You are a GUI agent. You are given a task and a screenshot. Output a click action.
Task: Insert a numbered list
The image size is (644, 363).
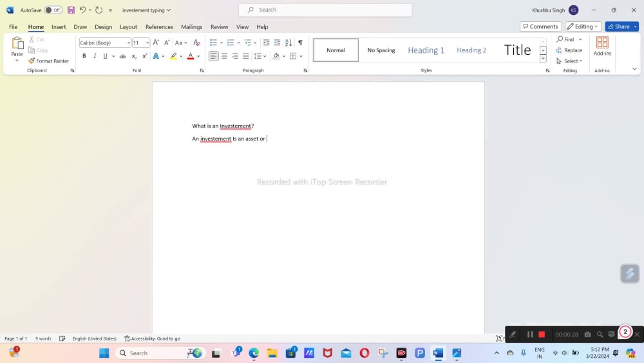(231, 43)
